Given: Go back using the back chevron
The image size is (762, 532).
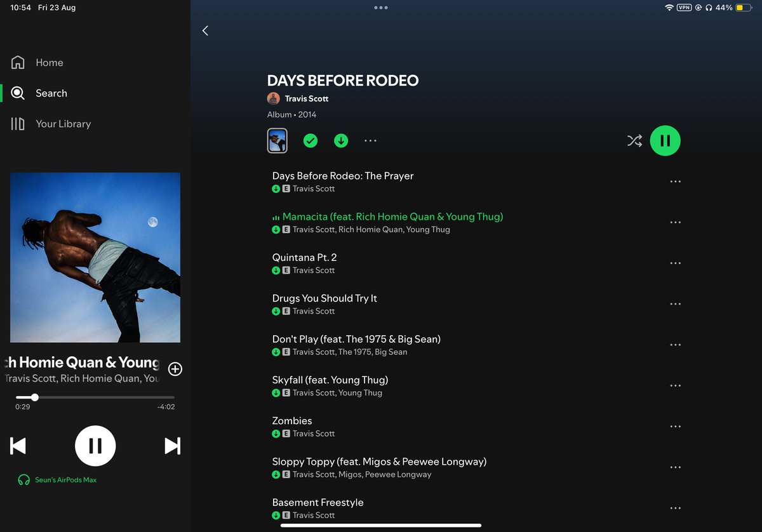Looking at the screenshot, I should click(x=205, y=30).
